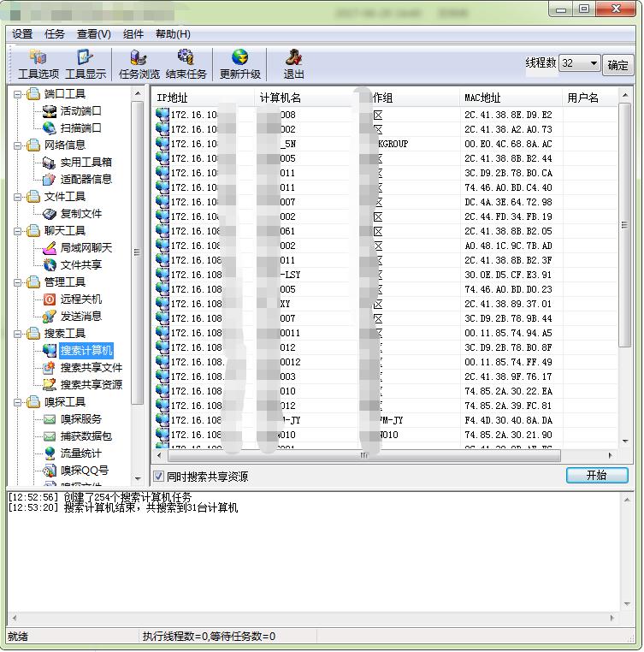The height and width of the screenshot is (652, 644).
Task: Toggle 同时搜索共享资源 checkbox
Action: (x=158, y=476)
